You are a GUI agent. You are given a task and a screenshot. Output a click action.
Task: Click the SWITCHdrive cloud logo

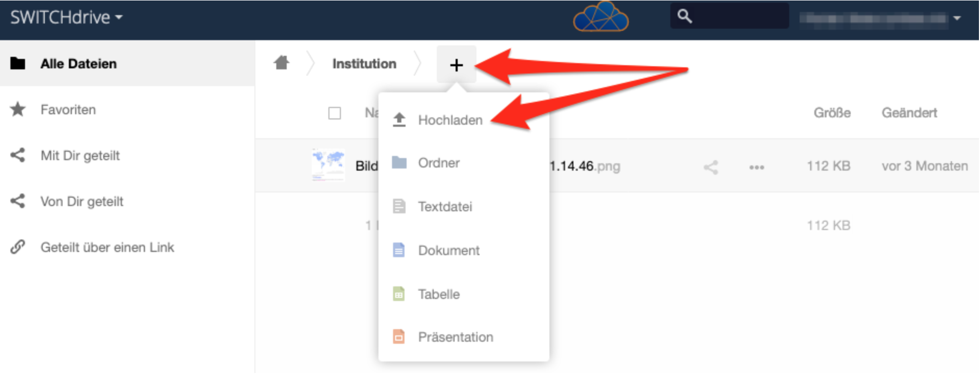(x=601, y=17)
